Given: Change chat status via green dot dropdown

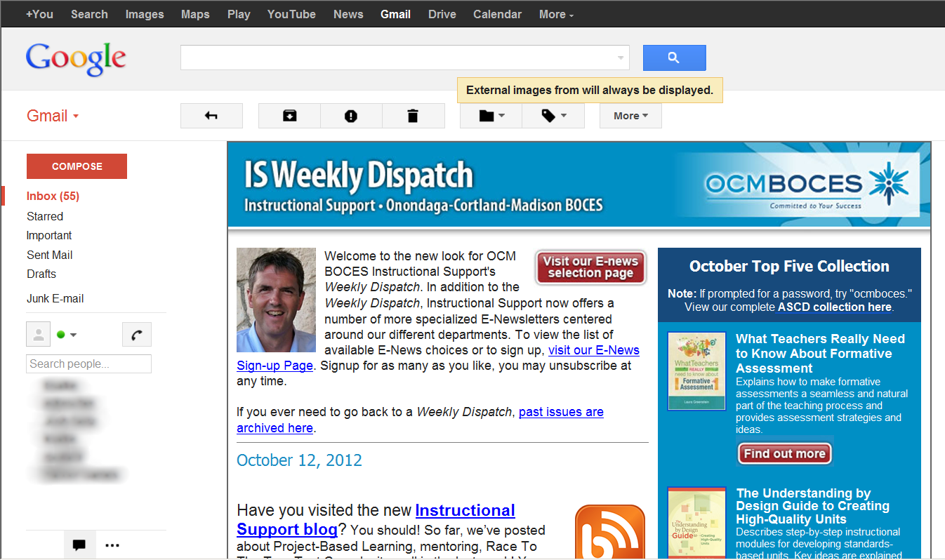Looking at the screenshot, I should (x=66, y=335).
